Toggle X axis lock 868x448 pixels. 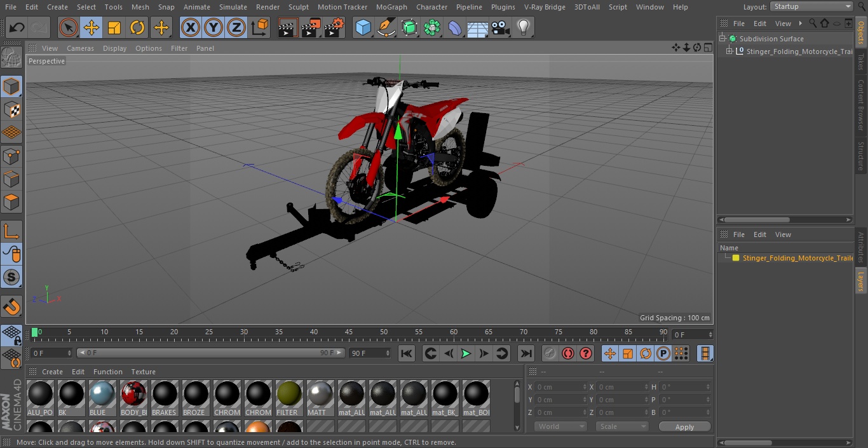(191, 27)
